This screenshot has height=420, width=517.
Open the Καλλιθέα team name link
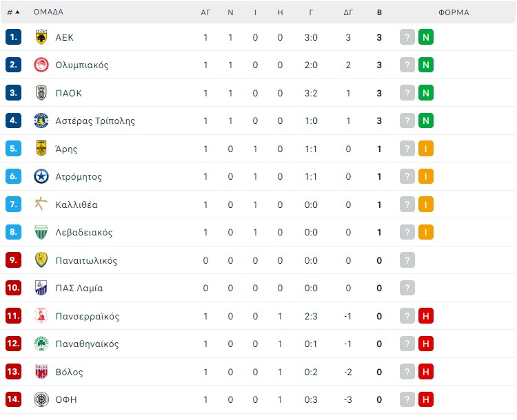[76, 204]
